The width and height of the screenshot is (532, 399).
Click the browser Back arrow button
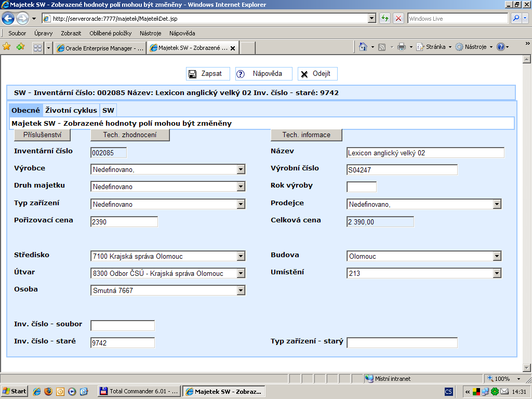click(8, 19)
